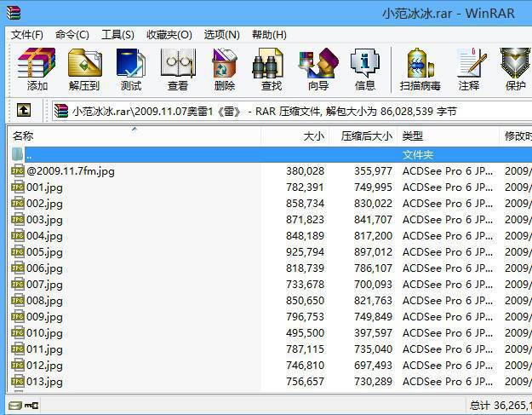
Task: Click the JPG icon beside 005.jpg
Action: pos(18,252)
